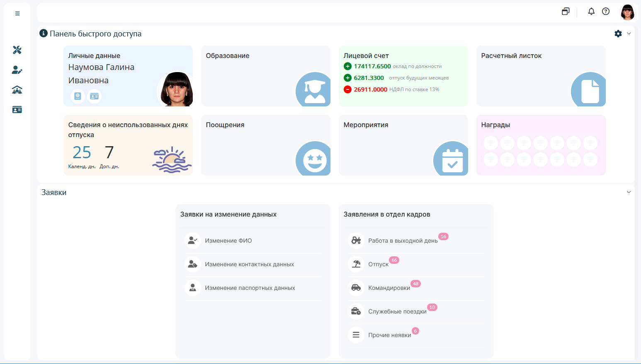This screenshot has width=641, height=364.
Task: Open the user edit sidebar icon
Action: 17,70
